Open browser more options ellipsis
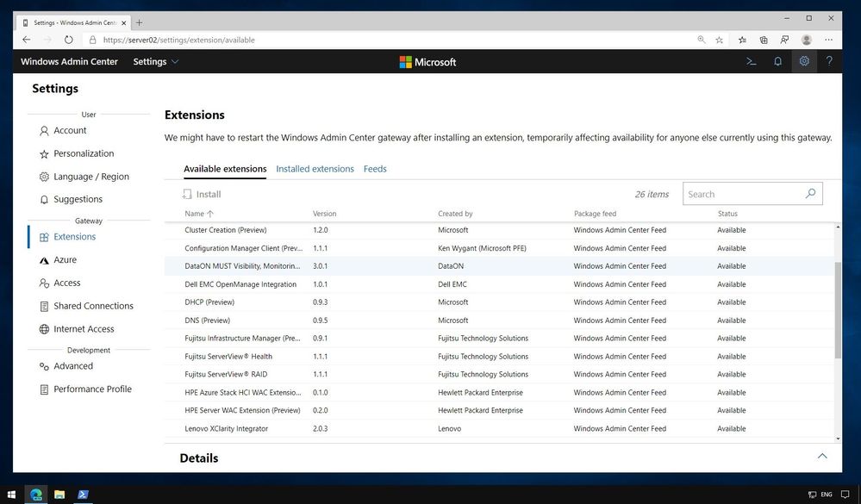 pyautogui.click(x=828, y=40)
